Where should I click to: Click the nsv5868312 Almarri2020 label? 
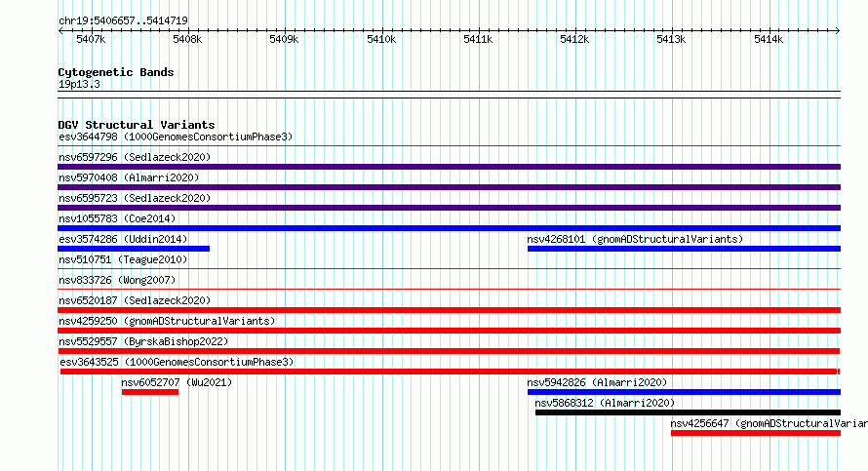click(x=605, y=403)
